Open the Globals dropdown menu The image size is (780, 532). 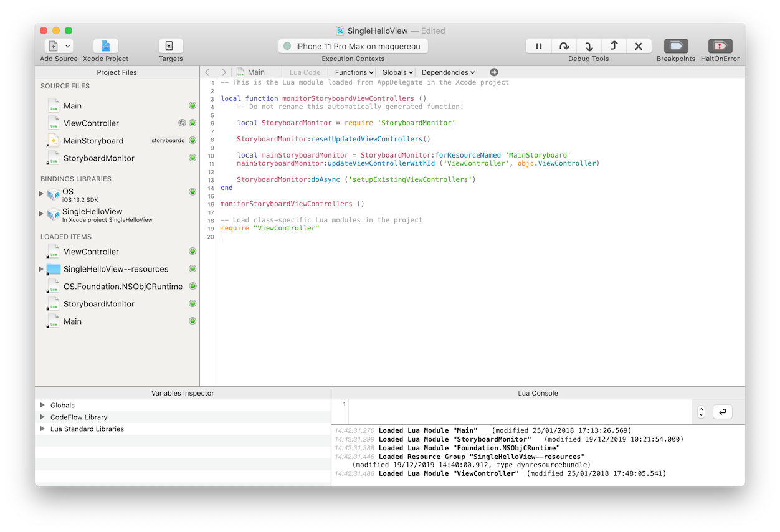tap(397, 72)
